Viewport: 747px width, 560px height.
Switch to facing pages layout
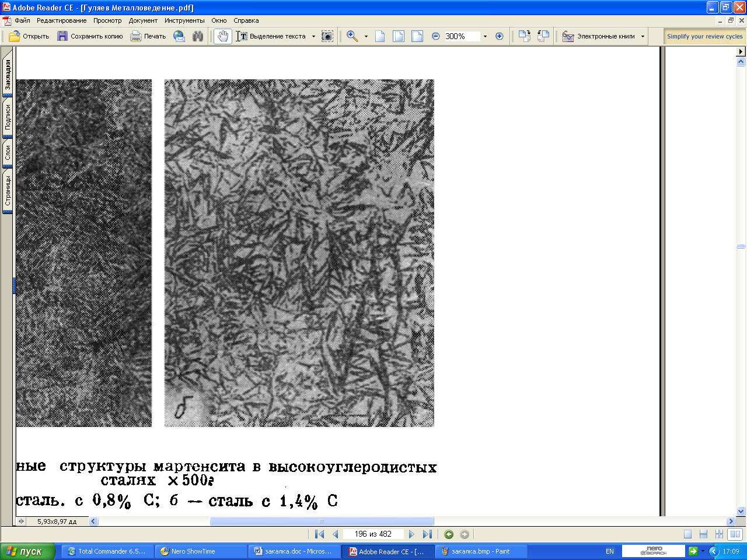coord(735,534)
